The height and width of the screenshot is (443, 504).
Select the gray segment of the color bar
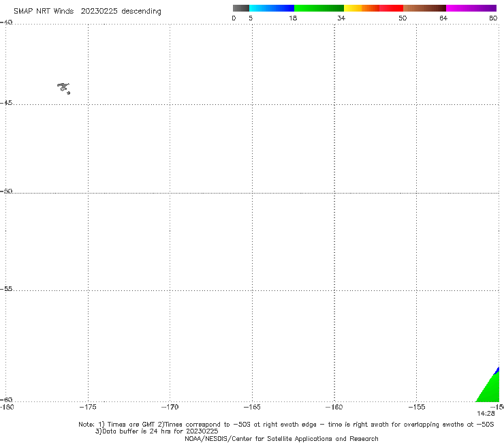(240, 8)
